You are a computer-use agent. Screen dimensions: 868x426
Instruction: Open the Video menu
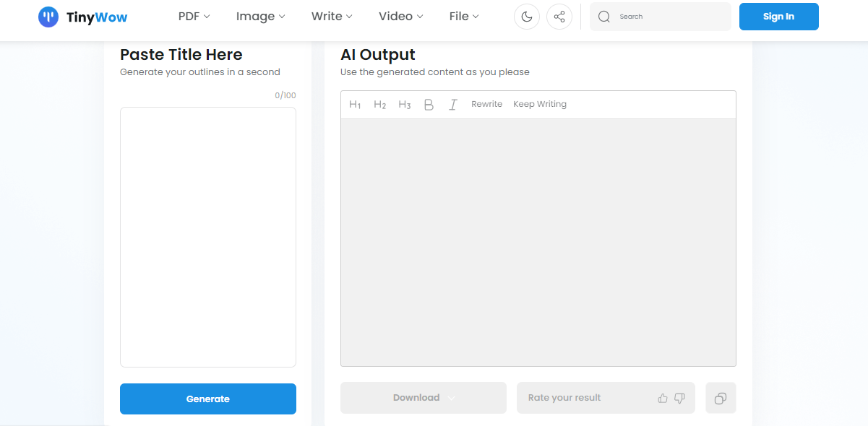[400, 16]
